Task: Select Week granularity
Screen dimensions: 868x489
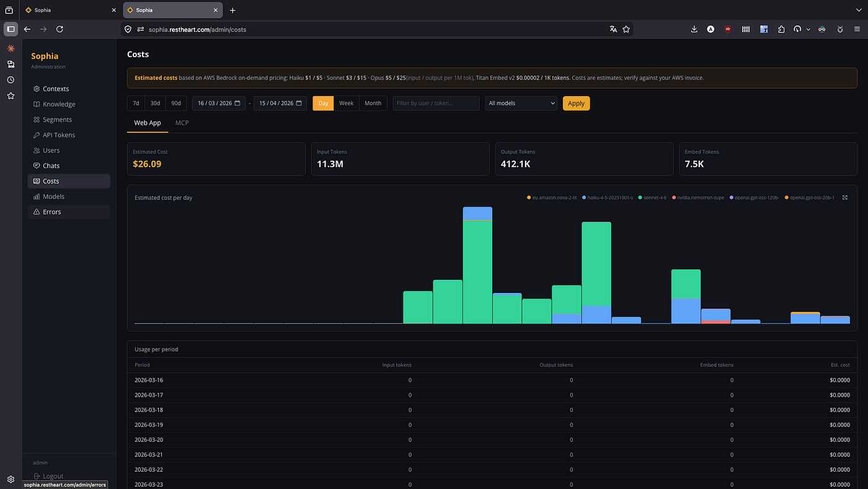Action: [x=347, y=103]
